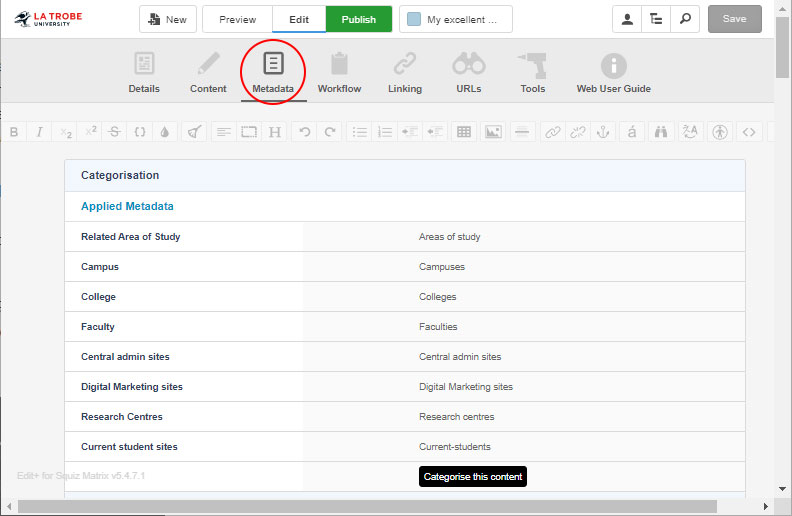Switch to Preview mode

[237, 19]
